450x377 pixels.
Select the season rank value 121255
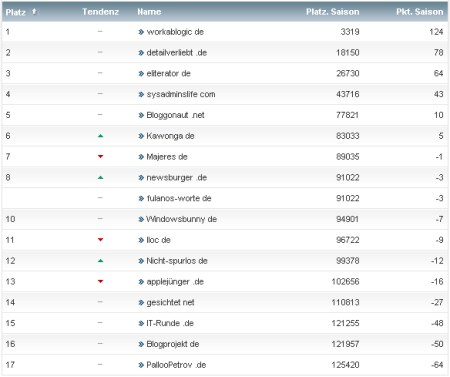pos(345,323)
